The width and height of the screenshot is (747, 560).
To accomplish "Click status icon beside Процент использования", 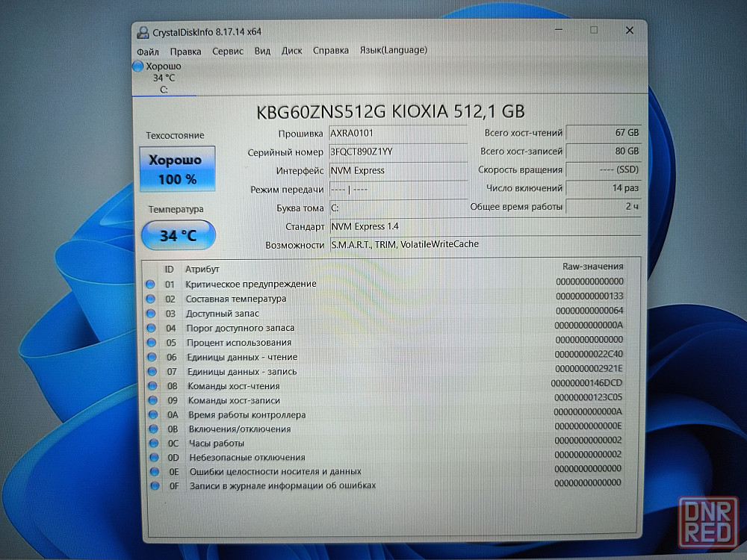I will coord(151,342).
